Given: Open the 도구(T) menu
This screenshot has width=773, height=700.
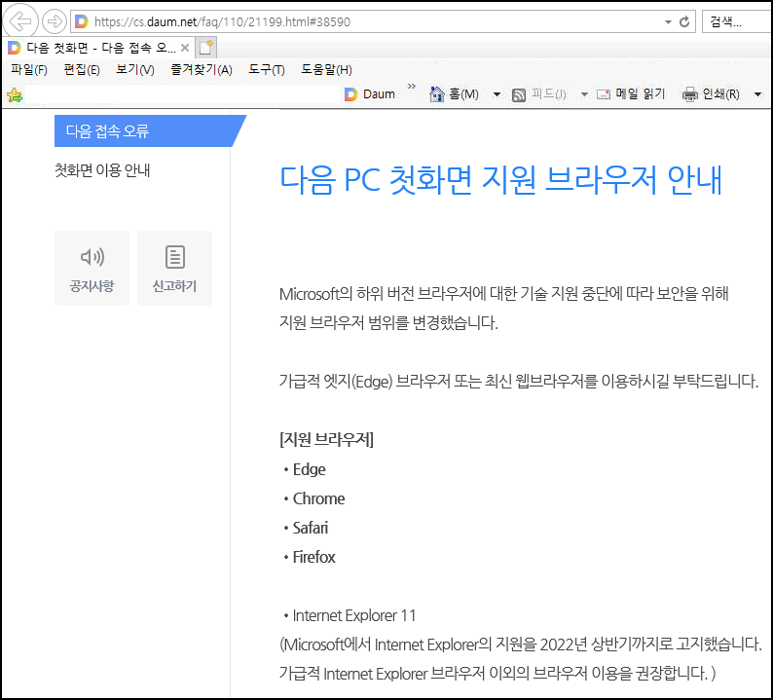Looking at the screenshot, I should [267, 69].
